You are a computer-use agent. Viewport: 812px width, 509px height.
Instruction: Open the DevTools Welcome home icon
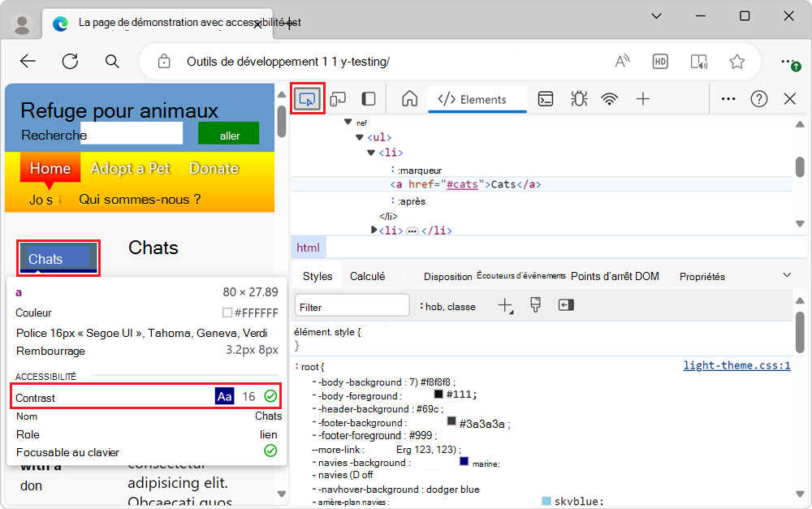pyautogui.click(x=409, y=99)
